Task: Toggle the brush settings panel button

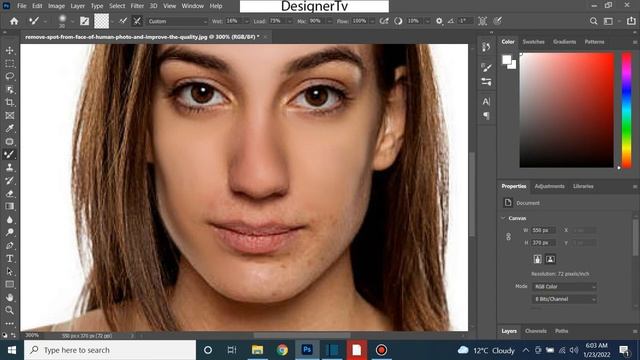Action: [84, 21]
